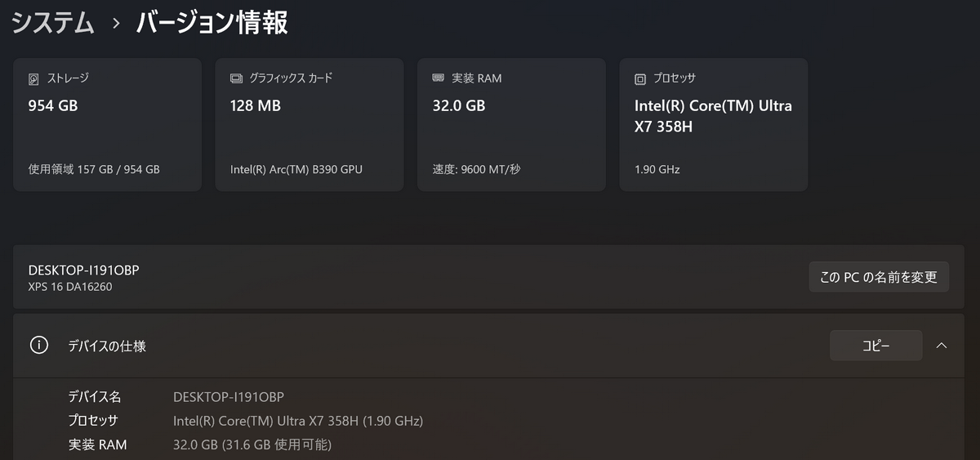The image size is (980, 460).
Task: Click the XPS 16 DA16260 model name
Action: (70, 287)
